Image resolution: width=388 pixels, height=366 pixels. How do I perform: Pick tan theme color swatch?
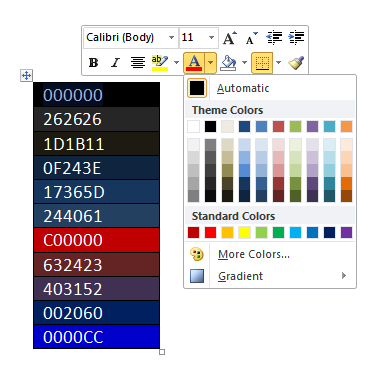pyautogui.click(x=228, y=127)
